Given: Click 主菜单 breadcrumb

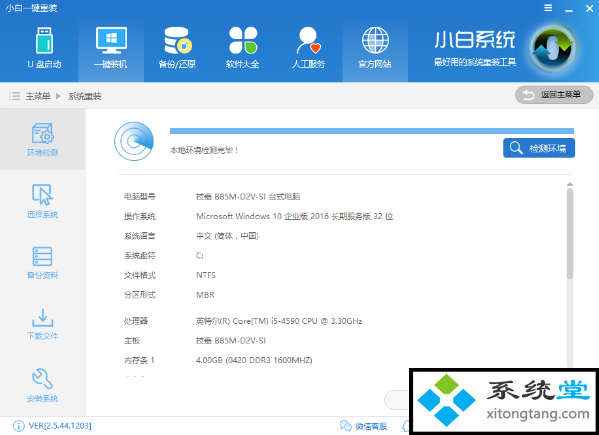Looking at the screenshot, I should click(38, 96).
